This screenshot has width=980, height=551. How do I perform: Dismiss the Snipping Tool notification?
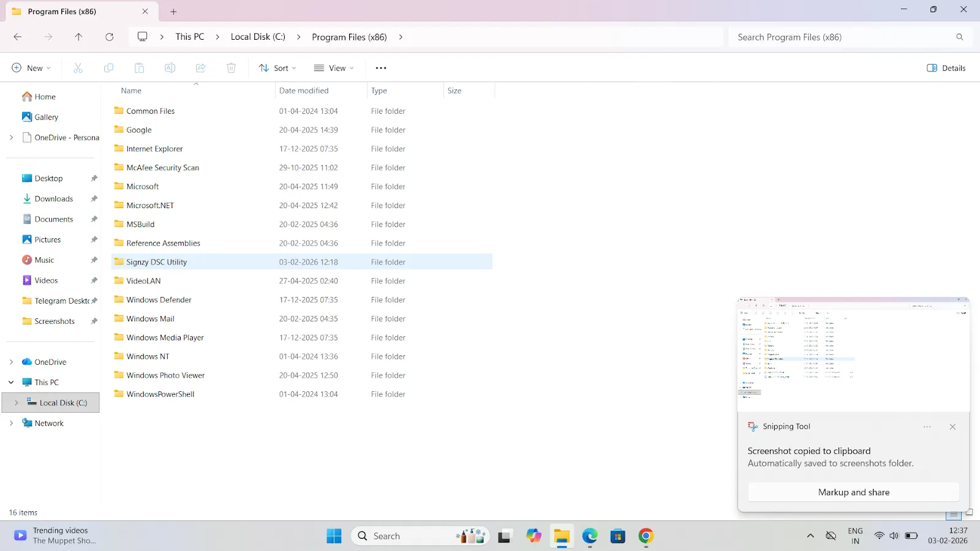pyautogui.click(x=952, y=427)
